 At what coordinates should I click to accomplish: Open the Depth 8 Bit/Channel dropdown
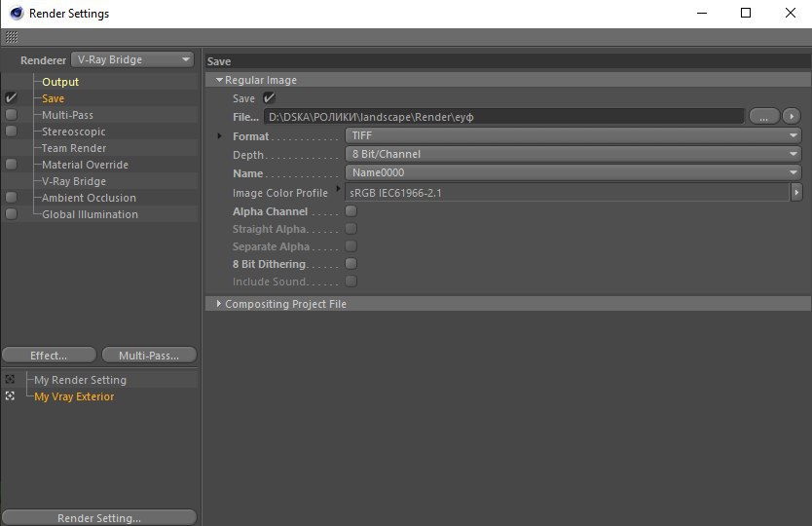pos(572,154)
